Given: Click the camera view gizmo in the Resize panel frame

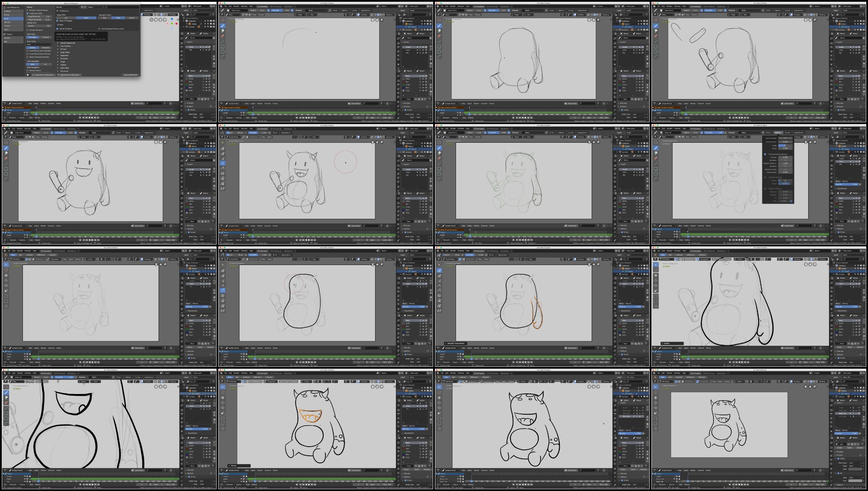Looking at the screenshot, I should pyautogui.click(x=373, y=387).
